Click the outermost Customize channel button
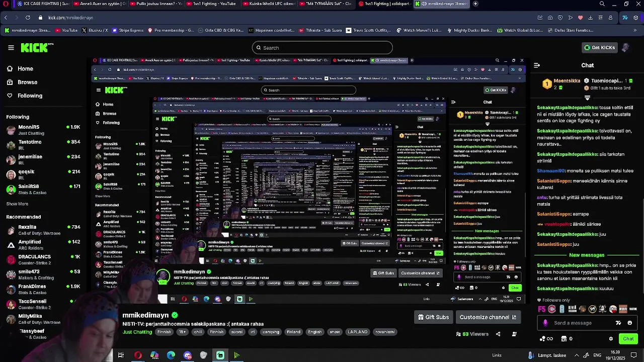Viewport: 644px width, 362px height. click(488, 317)
